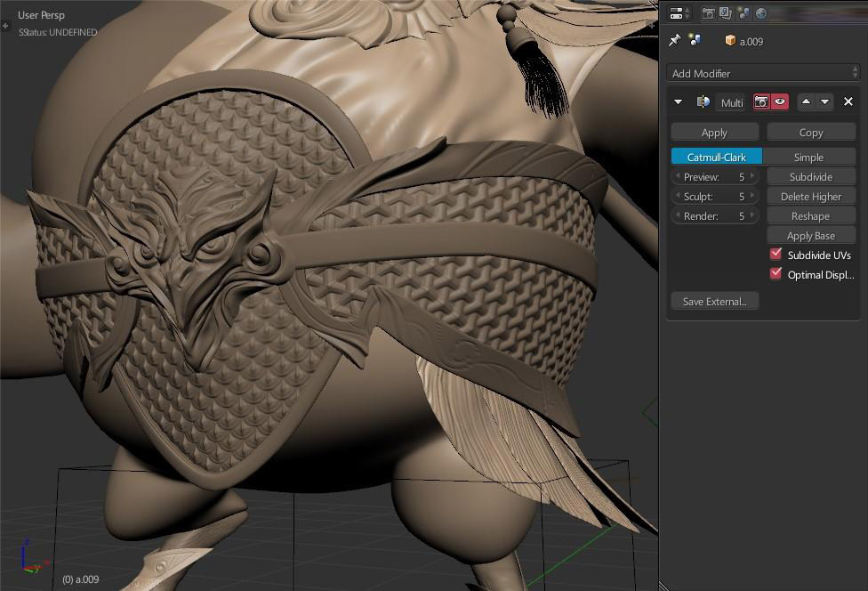Image resolution: width=868 pixels, height=591 pixels.
Task: Click the Render level field
Action: [x=715, y=215]
